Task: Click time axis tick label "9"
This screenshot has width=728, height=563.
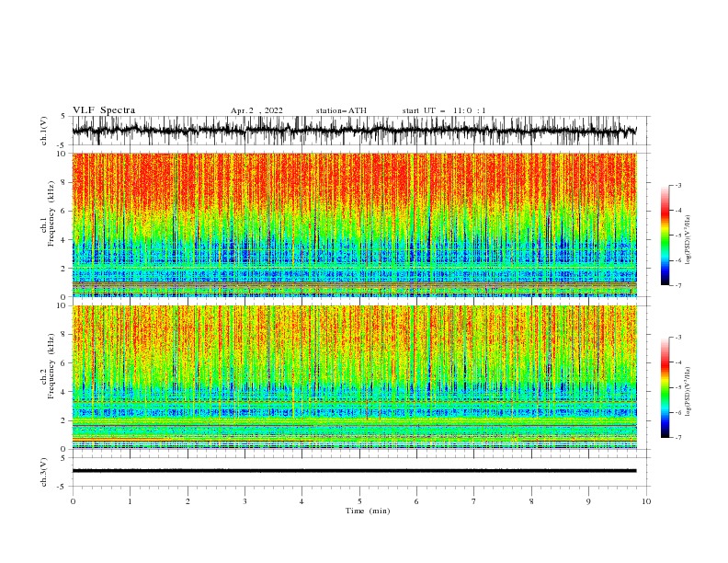Action: [588, 501]
